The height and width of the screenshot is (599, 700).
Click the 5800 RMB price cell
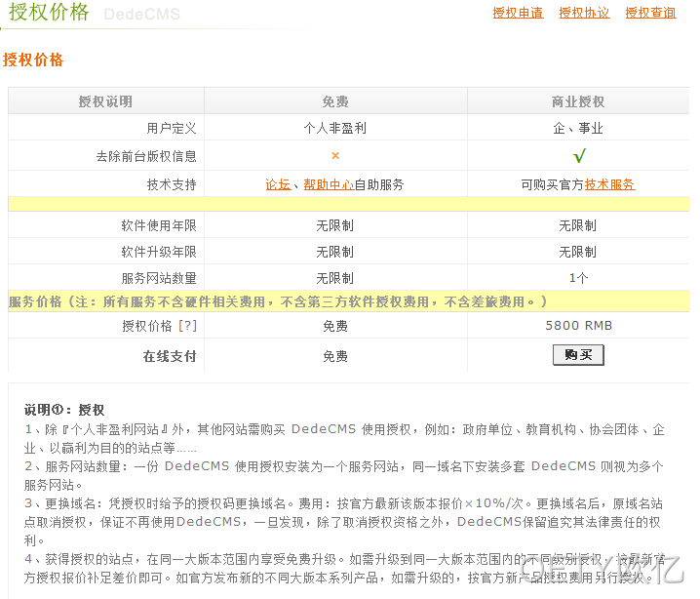click(x=578, y=326)
